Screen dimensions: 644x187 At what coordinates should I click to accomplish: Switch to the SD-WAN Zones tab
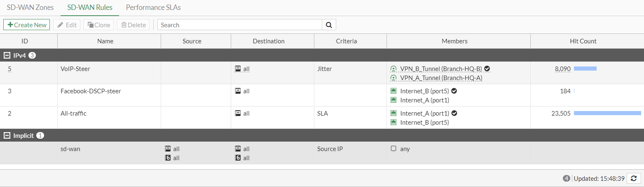coord(30,7)
